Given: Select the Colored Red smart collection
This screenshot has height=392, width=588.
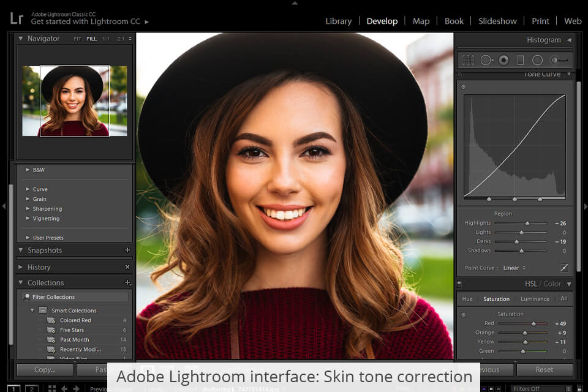Looking at the screenshot, I should coord(75,320).
